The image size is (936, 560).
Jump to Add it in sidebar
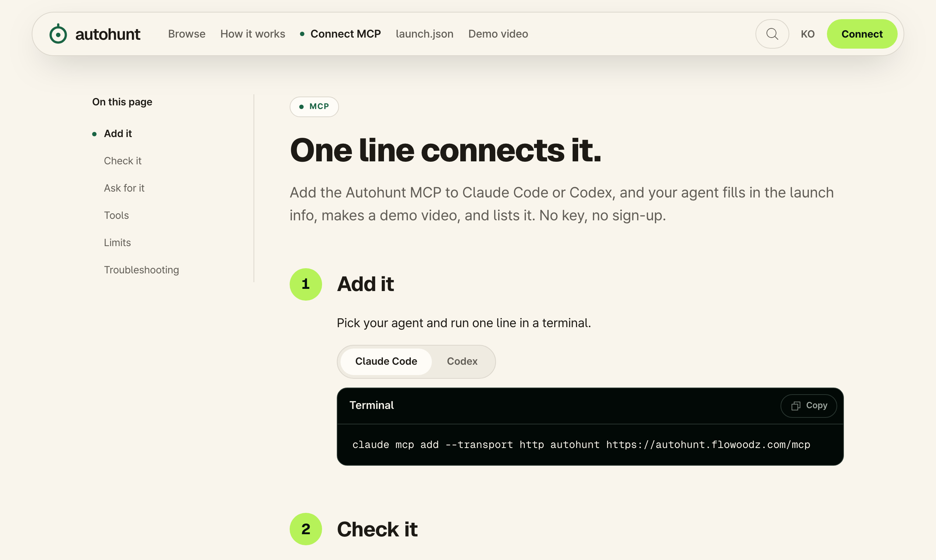point(118,134)
